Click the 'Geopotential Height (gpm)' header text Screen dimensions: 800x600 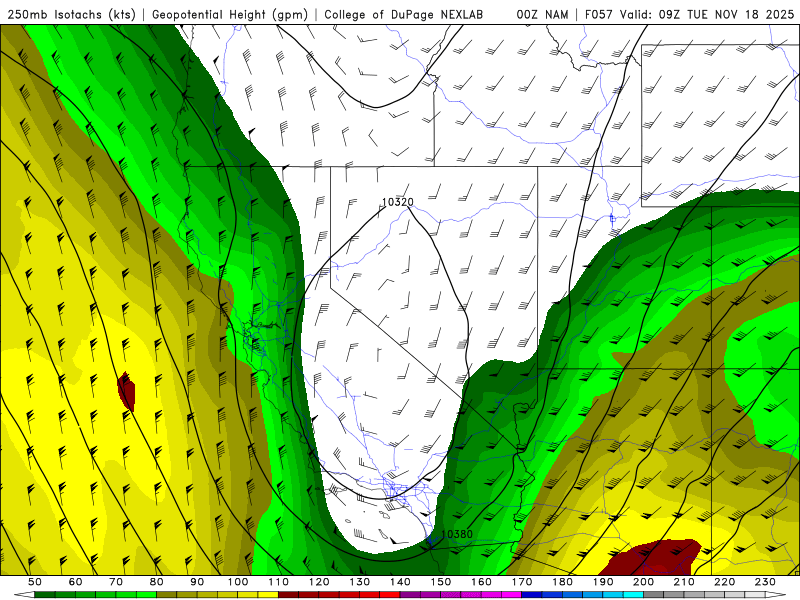[230, 15]
